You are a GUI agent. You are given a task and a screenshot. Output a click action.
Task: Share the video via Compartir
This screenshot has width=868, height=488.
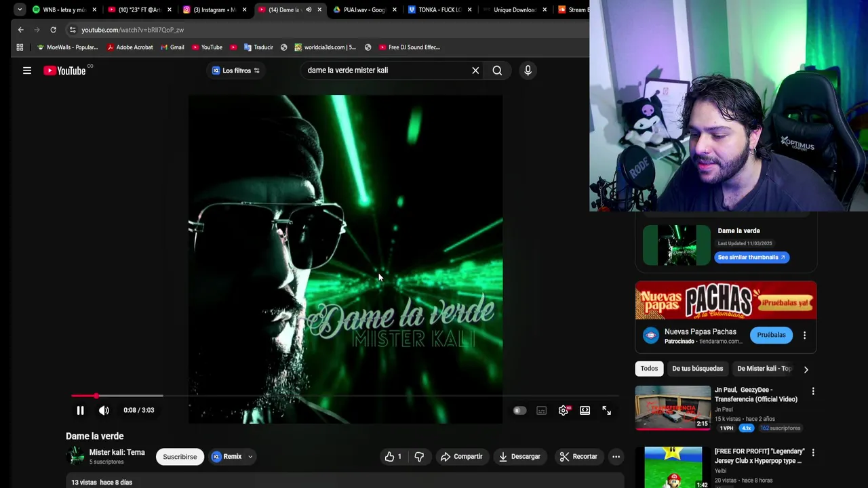coord(461,457)
